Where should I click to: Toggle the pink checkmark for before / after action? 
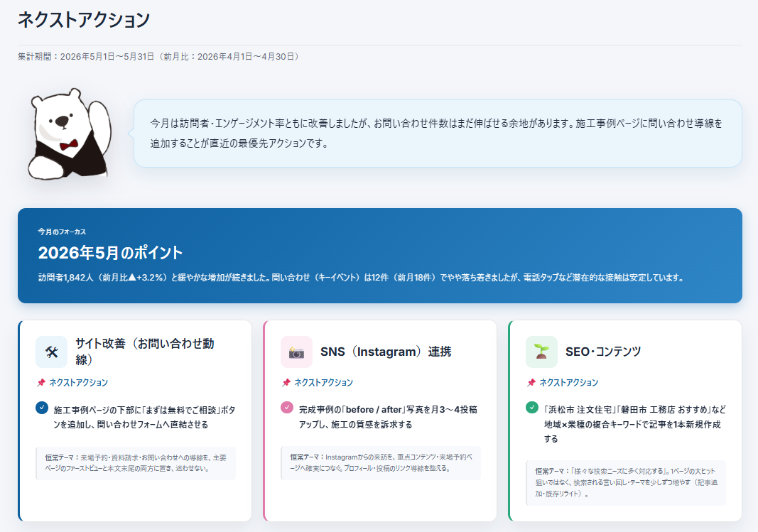pos(287,407)
